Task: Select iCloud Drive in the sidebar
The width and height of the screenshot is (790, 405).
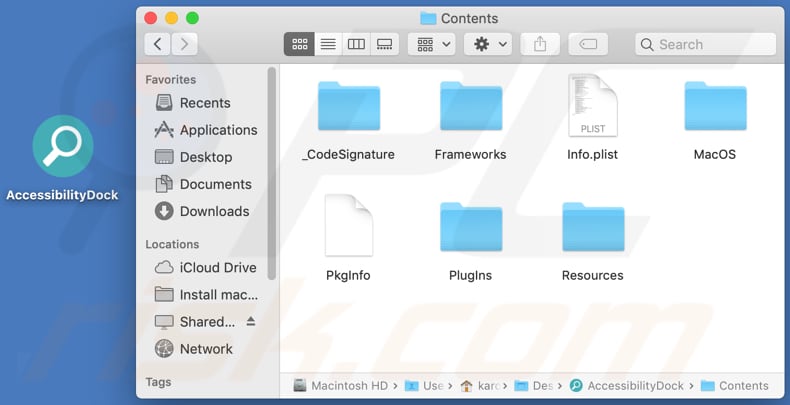Action: coord(206,267)
